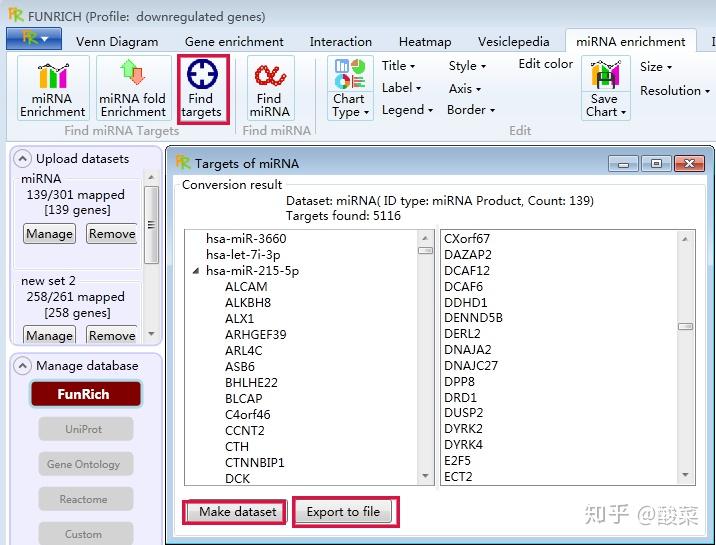Collapse the Manage database panel
This screenshot has width=716, height=545.
(22, 366)
